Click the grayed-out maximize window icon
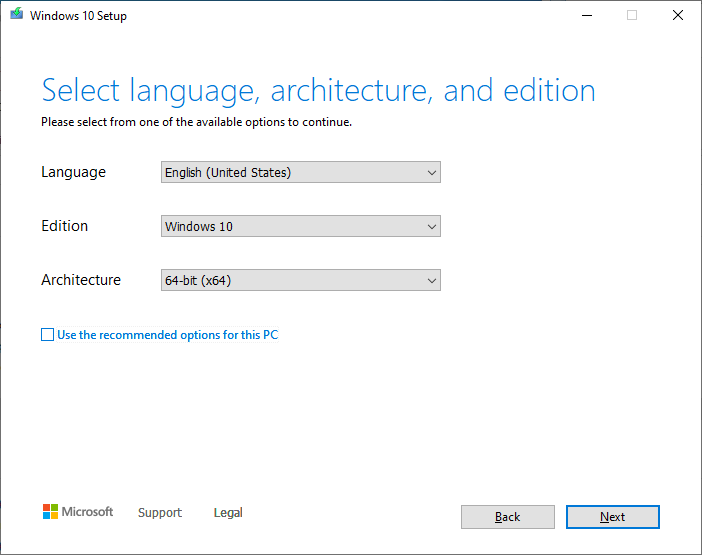Screen dimensions: 702x555 [x=632, y=15]
